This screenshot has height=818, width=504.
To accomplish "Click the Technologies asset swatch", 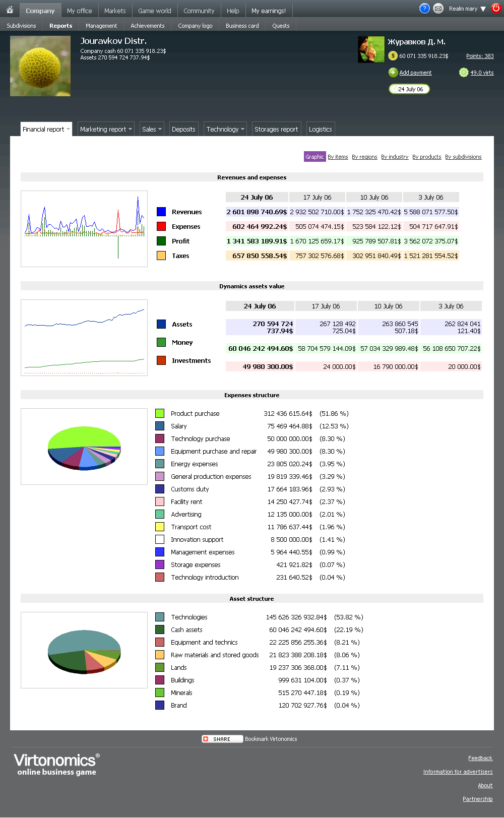I will click(160, 617).
